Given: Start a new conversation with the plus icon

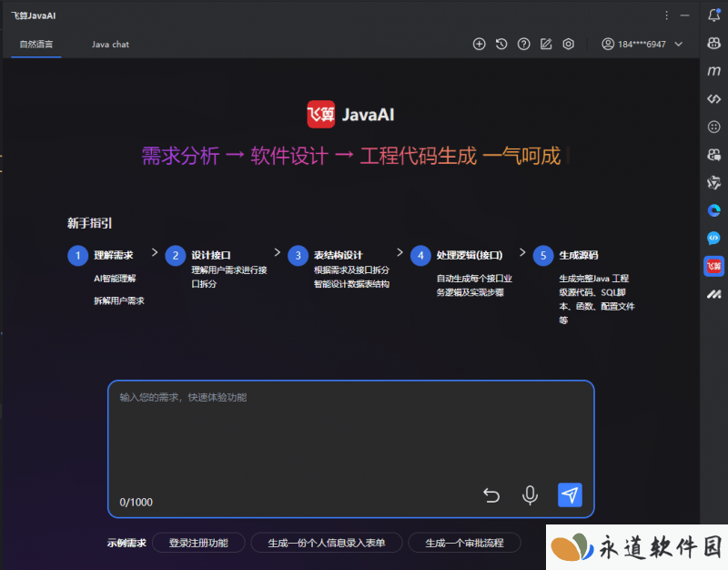Looking at the screenshot, I should [480, 44].
